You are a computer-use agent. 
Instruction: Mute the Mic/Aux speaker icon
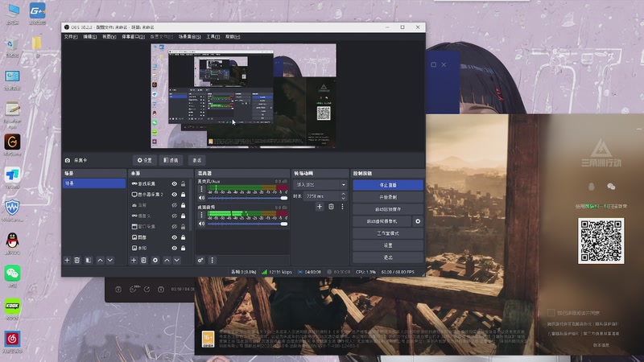pos(201,198)
